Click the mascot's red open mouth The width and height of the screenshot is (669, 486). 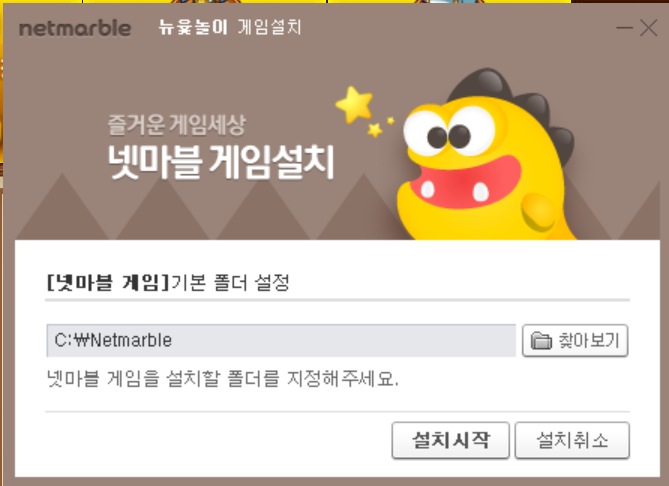pyautogui.click(x=466, y=183)
